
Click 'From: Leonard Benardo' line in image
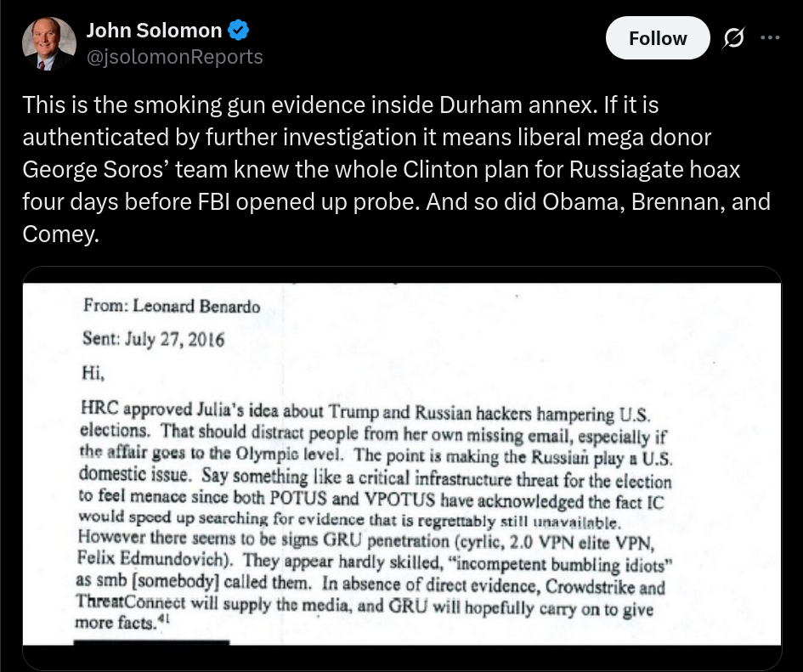click(172, 306)
